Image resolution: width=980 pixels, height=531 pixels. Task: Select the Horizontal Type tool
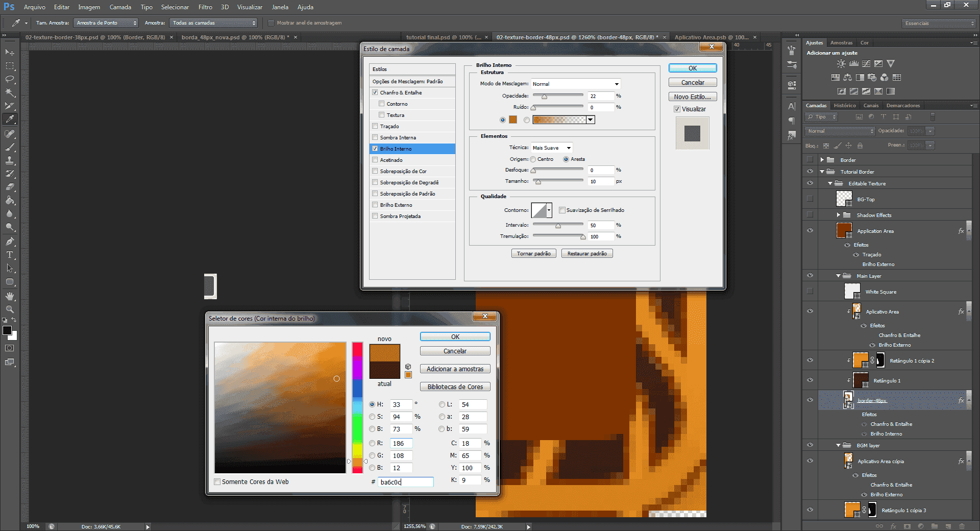10,255
